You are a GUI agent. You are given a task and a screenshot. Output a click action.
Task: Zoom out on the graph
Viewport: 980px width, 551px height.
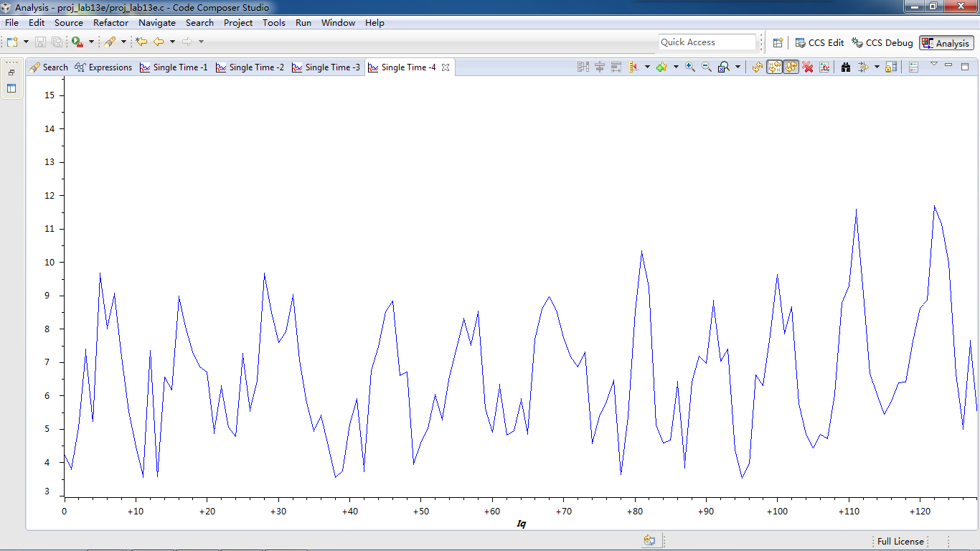(707, 67)
